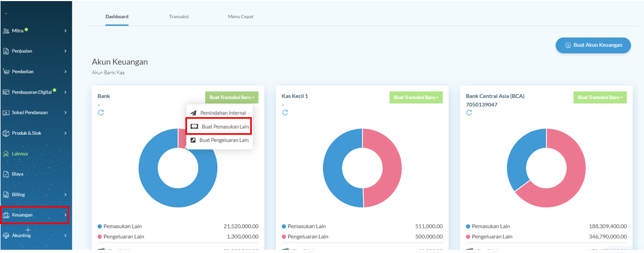Click the 21,520,000.00 amount on Bank card

click(241, 226)
